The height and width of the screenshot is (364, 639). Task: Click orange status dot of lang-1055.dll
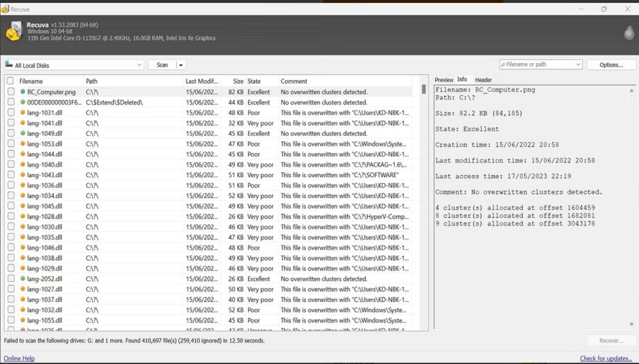(x=23, y=320)
